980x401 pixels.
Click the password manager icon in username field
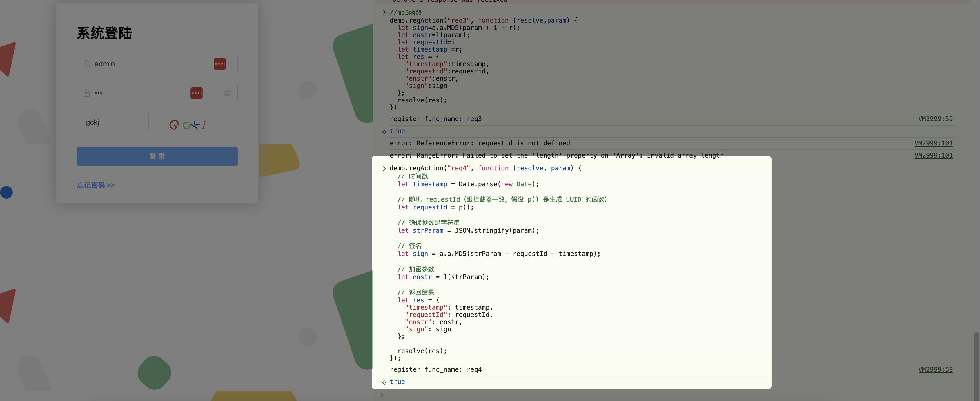[219, 64]
